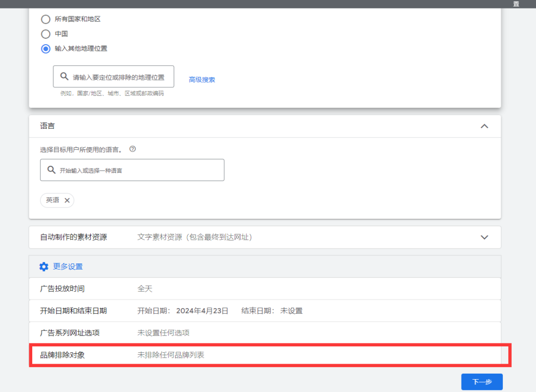This screenshot has height=392, width=536.
Task: Select the 所有国家和地区 radio button
Action: [x=46, y=19]
